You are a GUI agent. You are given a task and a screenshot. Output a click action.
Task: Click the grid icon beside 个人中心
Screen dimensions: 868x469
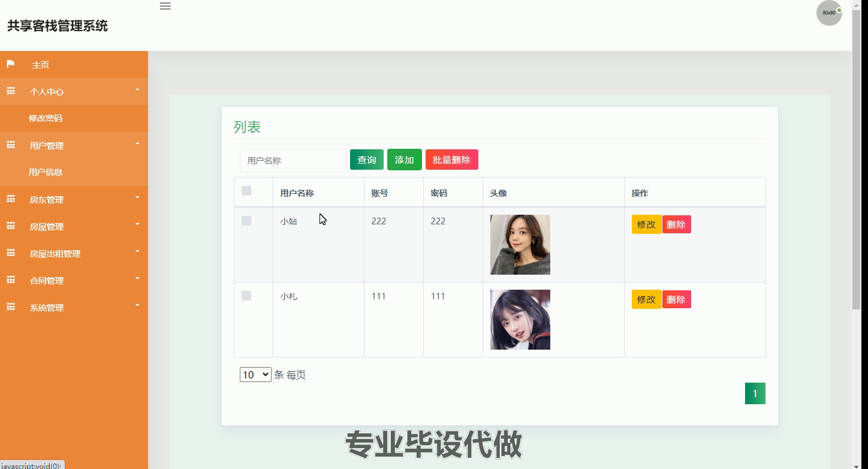coord(11,91)
